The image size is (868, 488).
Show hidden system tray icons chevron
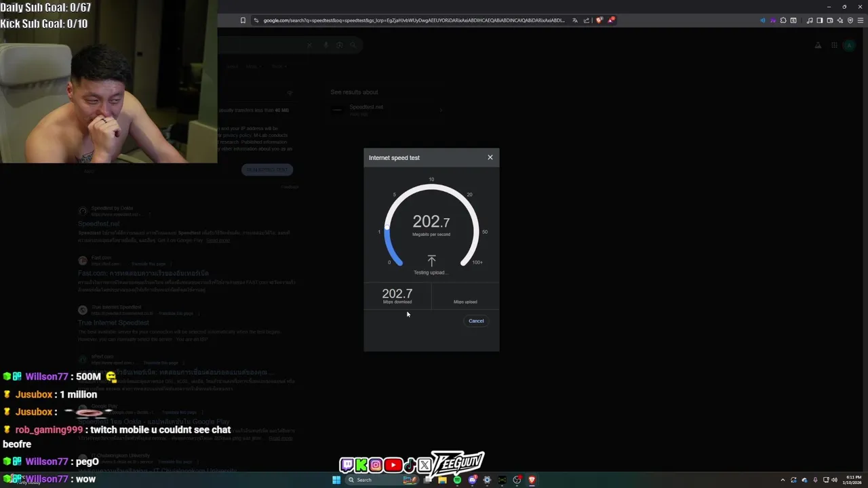pos(783,480)
